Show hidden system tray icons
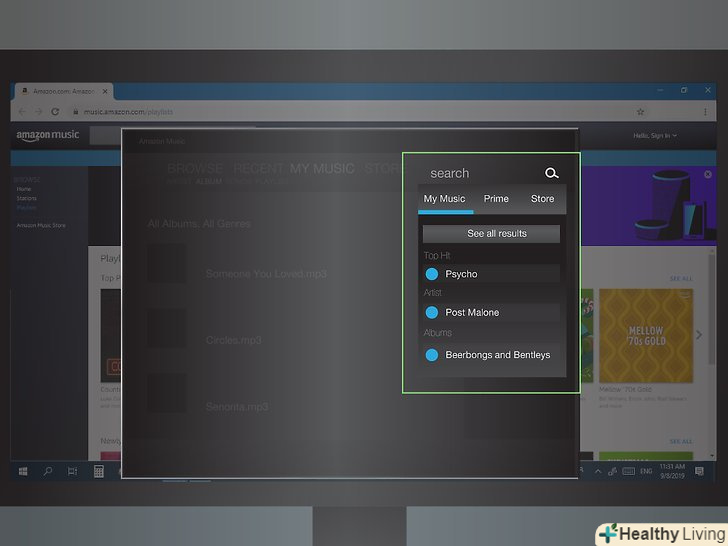Viewport: 728px width, 546px height. click(598, 471)
